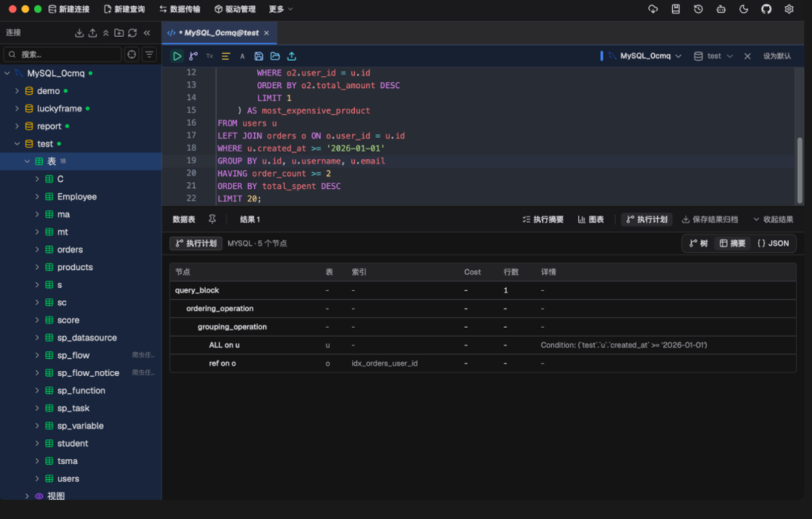Expand the orders table node
This screenshot has height=519, width=812.
click(37, 249)
